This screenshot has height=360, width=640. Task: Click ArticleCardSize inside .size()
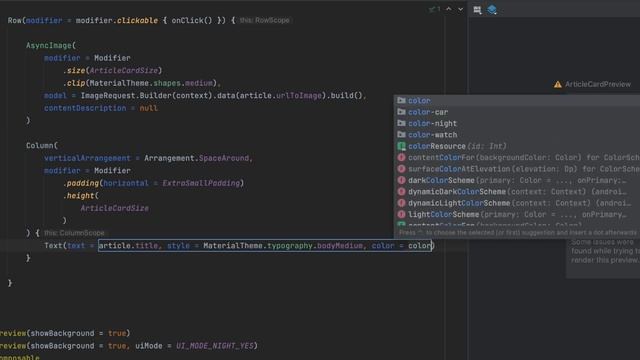tap(124, 71)
